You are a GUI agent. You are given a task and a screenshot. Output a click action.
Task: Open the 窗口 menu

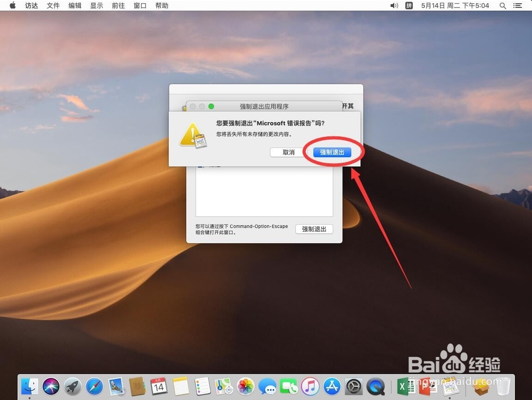pos(140,5)
